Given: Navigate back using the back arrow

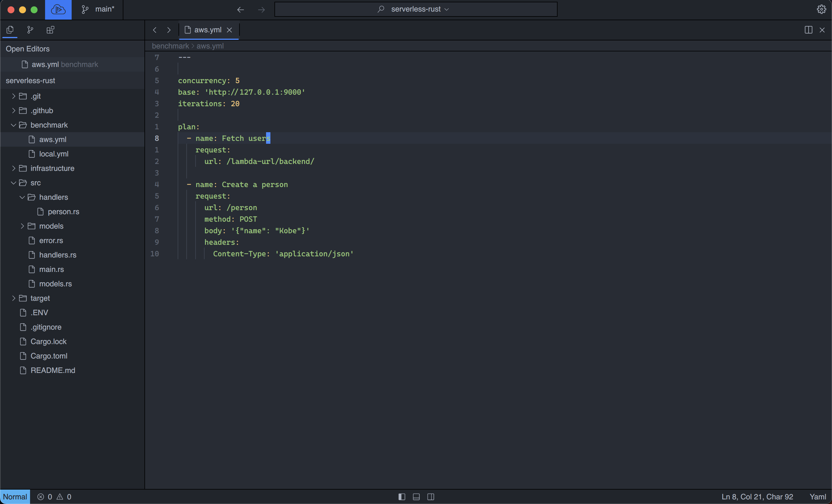Looking at the screenshot, I should [240, 10].
